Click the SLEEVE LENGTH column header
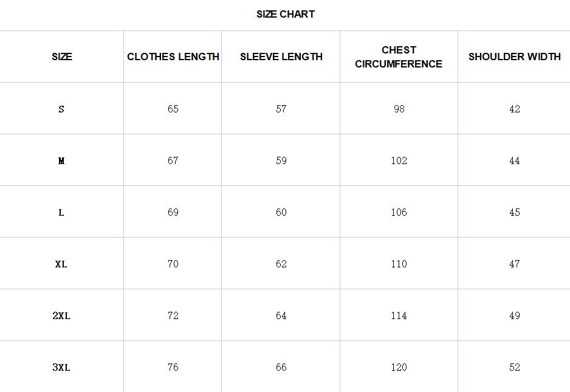Screen dimensions: 570x392 click(x=281, y=57)
